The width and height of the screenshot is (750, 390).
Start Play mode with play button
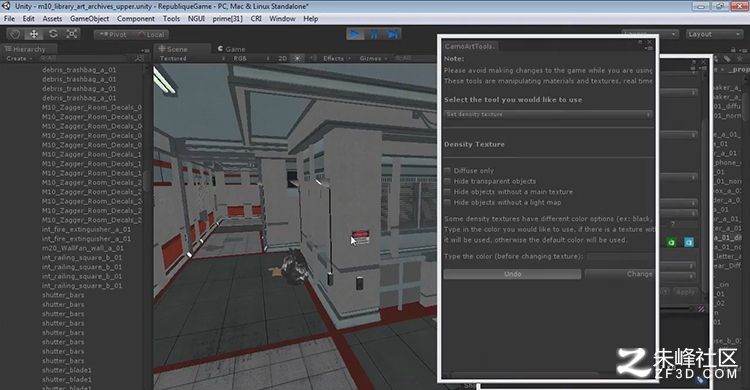point(355,34)
